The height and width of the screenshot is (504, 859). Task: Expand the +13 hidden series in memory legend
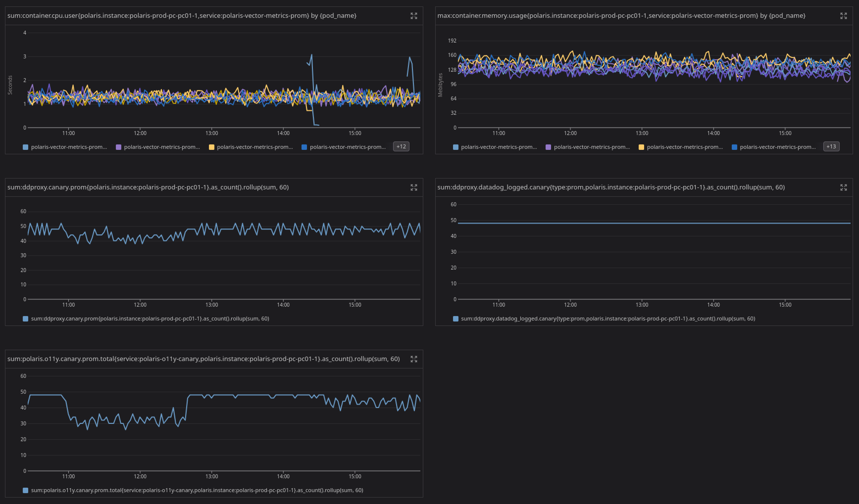tap(831, 146)
